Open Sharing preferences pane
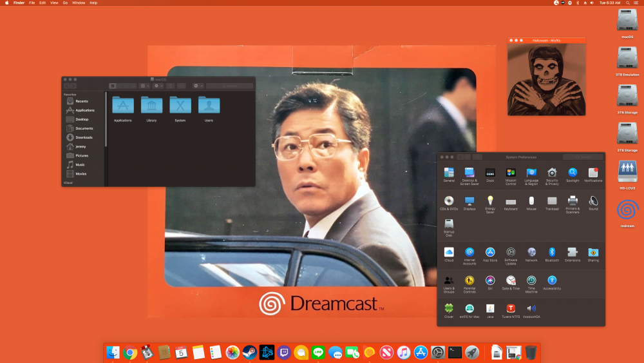 pyautogui.click(x=593, y=254)
